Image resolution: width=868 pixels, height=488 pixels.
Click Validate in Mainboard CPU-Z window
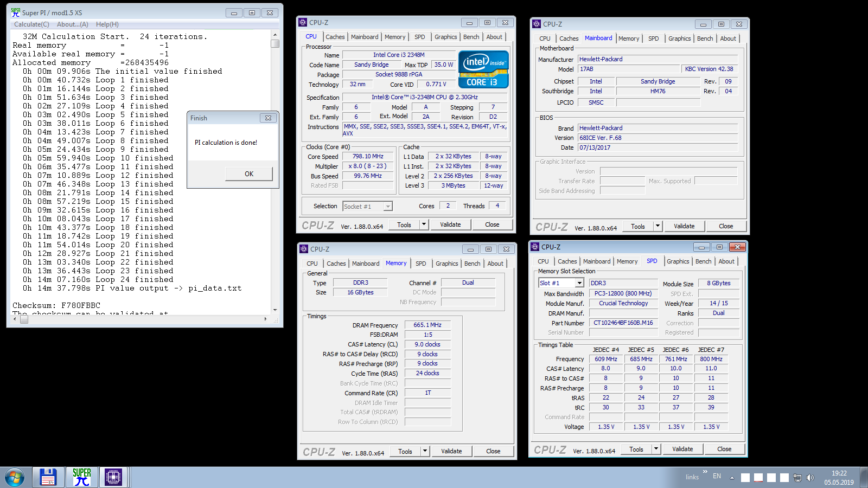(x=684, y=226)
